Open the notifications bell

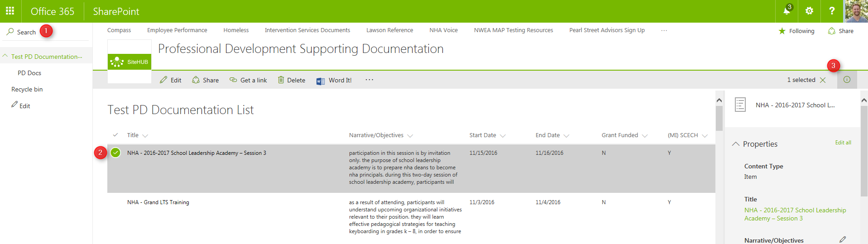pyautogui.click(x=786, y=11)
